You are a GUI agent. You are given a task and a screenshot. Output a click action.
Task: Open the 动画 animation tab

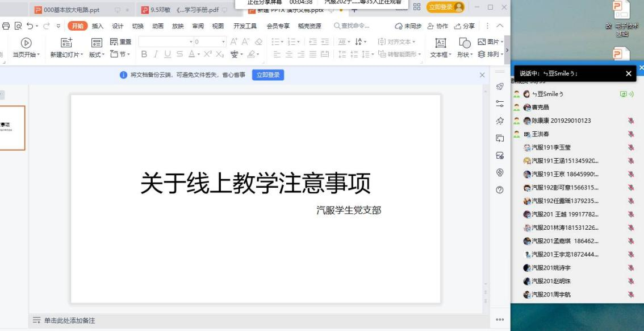[157, 26]
